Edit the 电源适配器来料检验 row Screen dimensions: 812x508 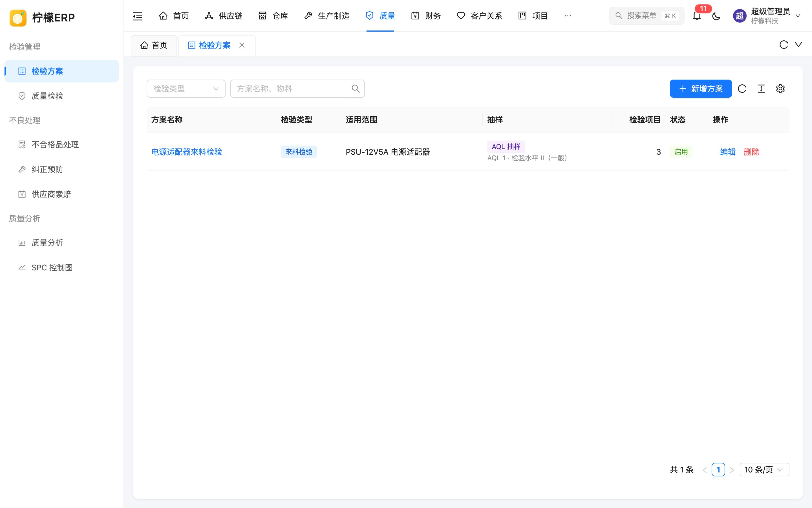pyautogui.click(x=728, y=152)
